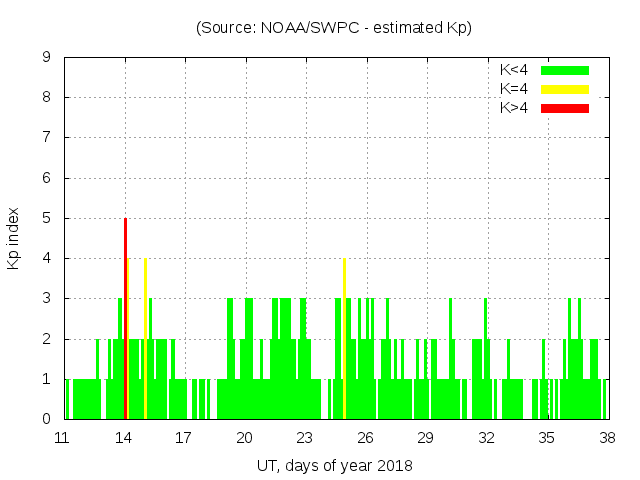
Task: Click the green K<4 legend swatch
Action: 565,70
